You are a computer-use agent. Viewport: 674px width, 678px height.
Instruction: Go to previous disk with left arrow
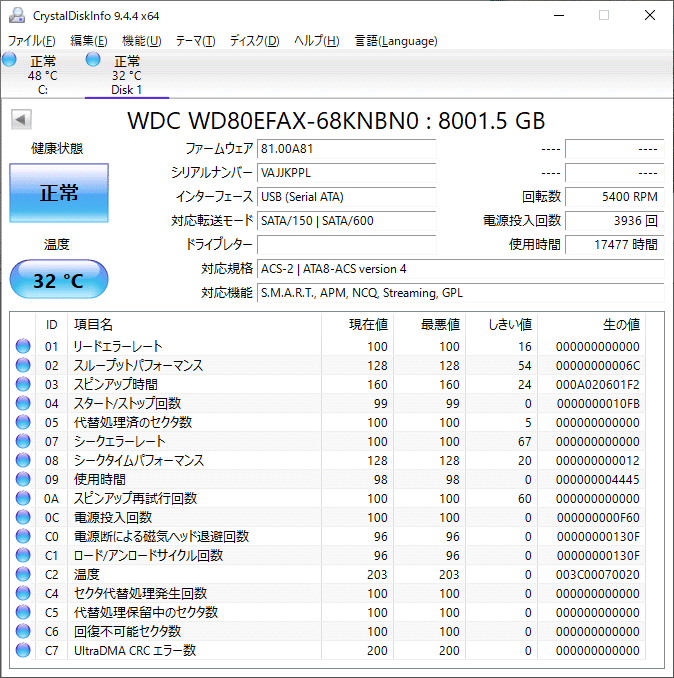pyautogui.click(x=21, y=119)
